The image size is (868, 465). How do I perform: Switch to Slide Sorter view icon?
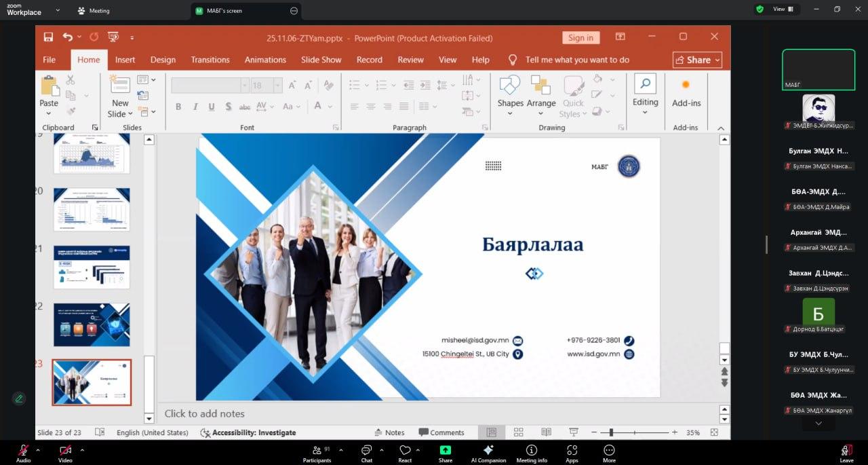[x=519, y=432]
